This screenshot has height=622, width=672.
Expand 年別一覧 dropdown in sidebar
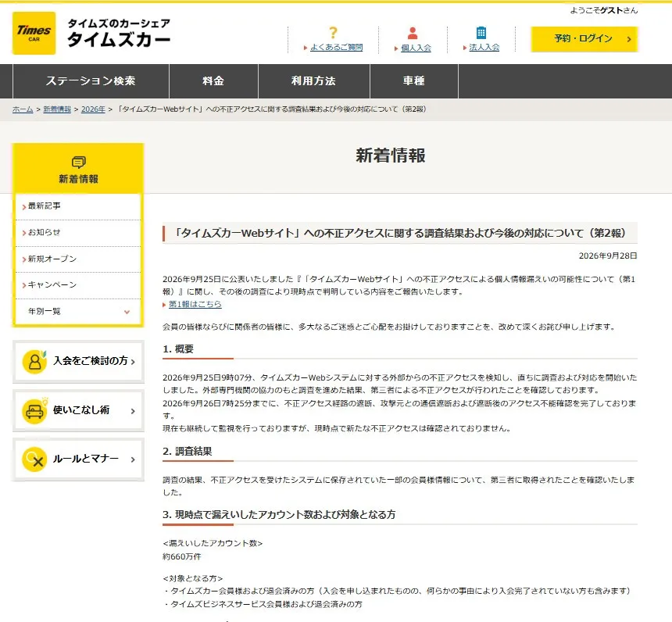(78, 312)
